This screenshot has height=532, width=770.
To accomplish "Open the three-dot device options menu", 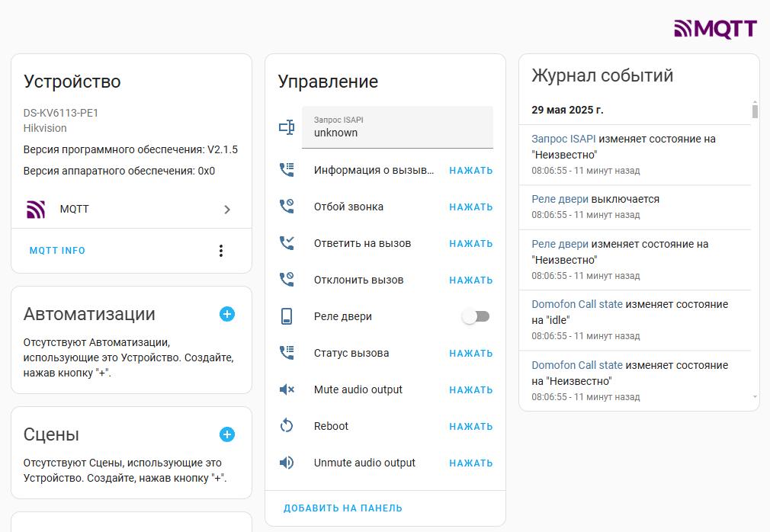I will coord(221,251).
